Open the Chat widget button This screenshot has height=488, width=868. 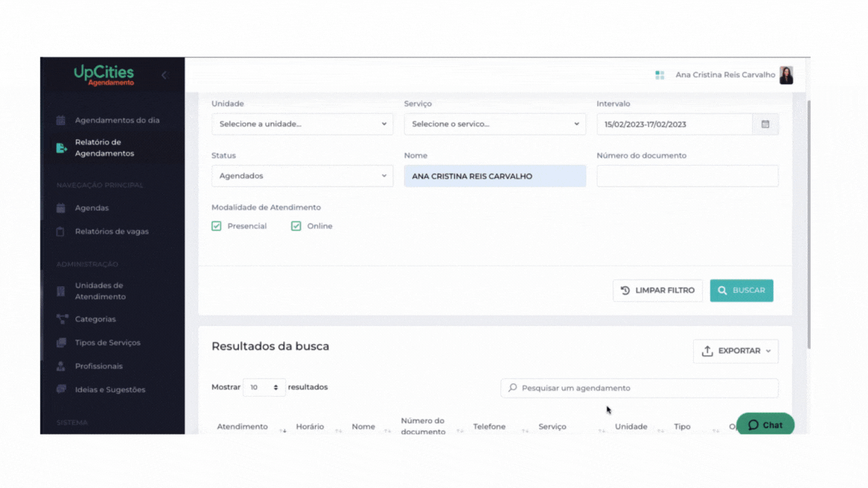765,425
